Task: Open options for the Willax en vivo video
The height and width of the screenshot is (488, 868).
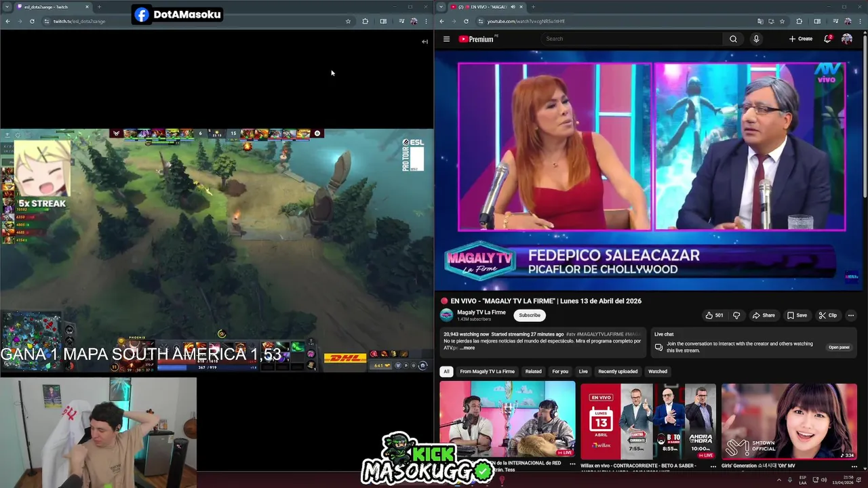Action: tap(713, 466)
